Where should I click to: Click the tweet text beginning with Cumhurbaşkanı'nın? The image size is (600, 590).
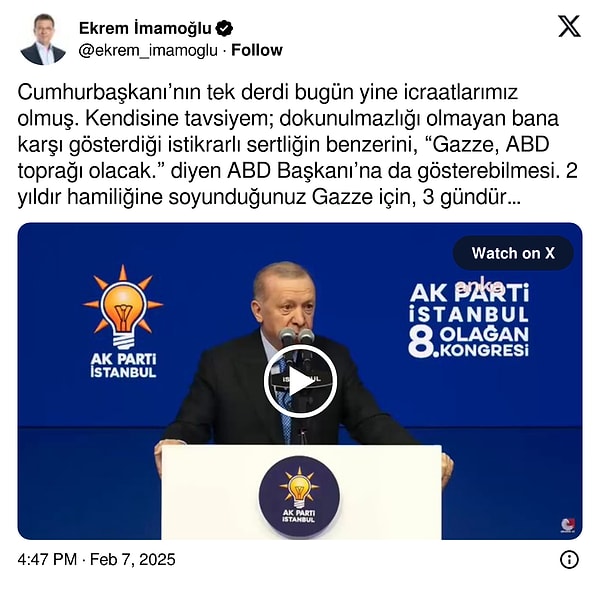297,145
